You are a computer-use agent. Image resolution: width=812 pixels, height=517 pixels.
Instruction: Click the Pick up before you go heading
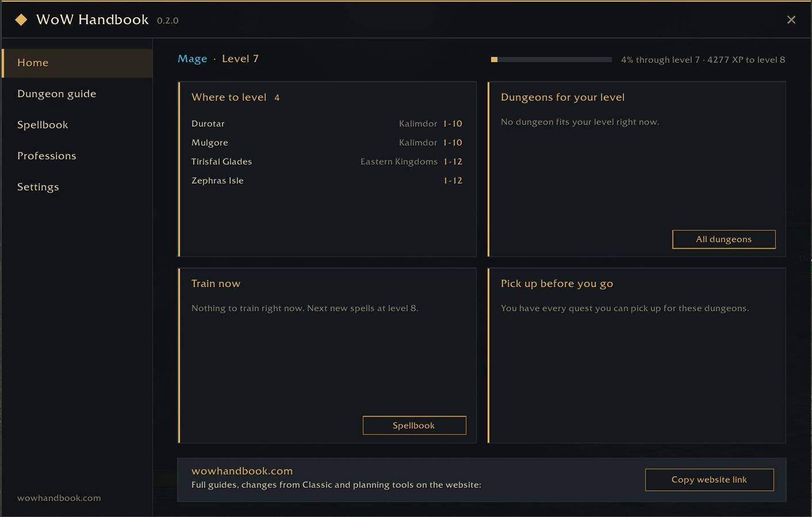(x=557, y=284)
